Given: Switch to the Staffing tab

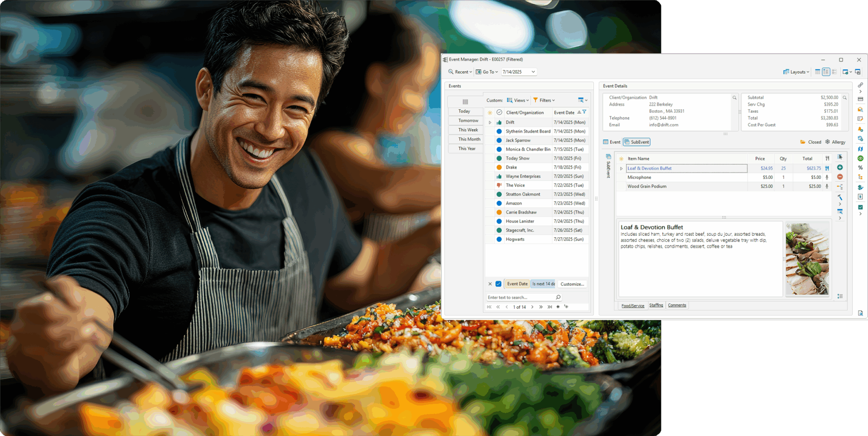Looking at the screenshot, I should coord(656,305).
